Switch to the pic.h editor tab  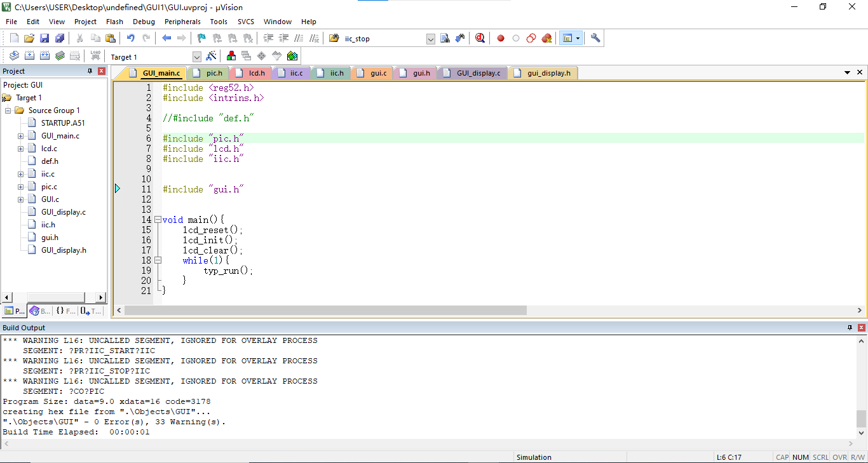(208, 73)
